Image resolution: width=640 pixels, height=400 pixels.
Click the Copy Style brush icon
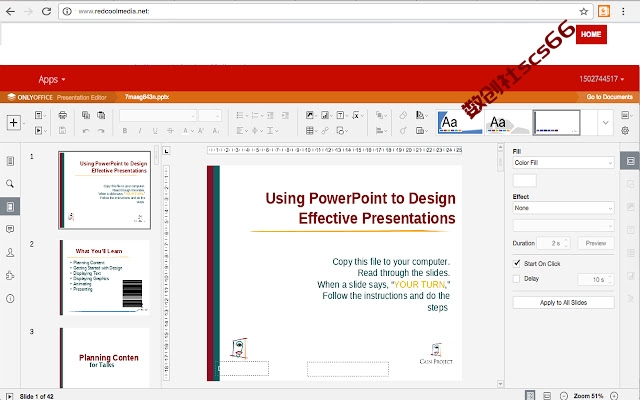point(403,131)
